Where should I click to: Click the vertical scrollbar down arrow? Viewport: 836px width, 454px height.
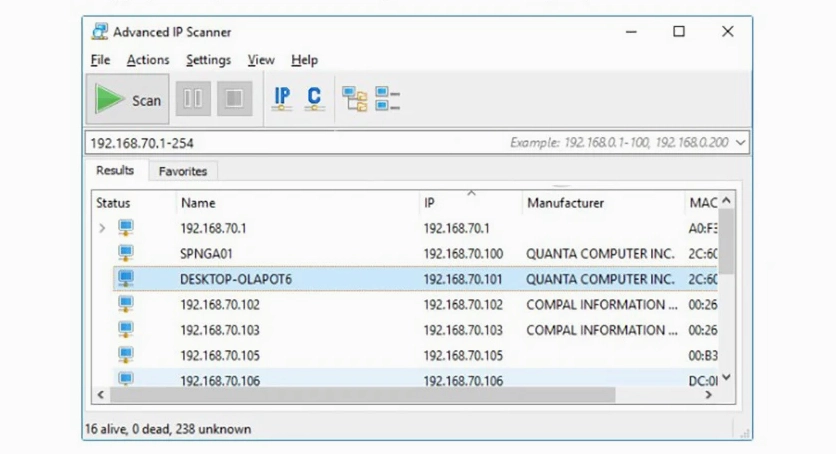click(727, 378)
